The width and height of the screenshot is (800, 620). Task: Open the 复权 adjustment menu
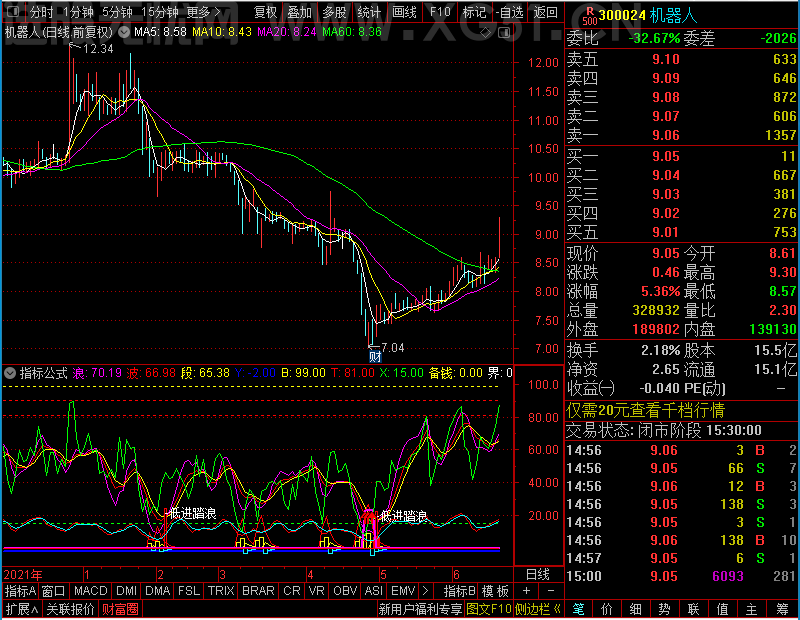(265, 12)
